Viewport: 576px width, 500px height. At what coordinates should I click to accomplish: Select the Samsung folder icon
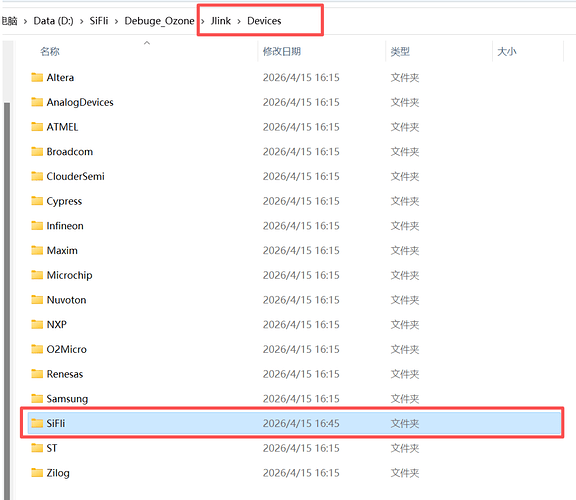[37, 399]
